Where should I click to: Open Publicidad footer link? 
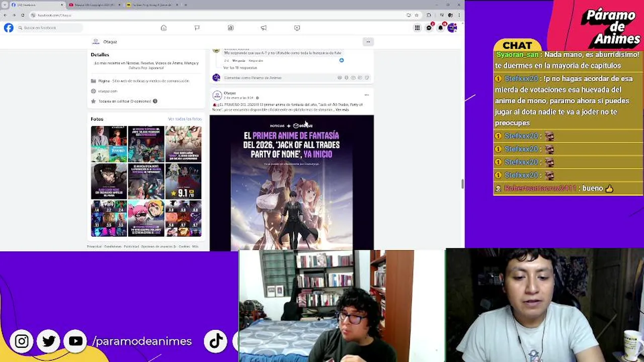(x=131, y=246)
